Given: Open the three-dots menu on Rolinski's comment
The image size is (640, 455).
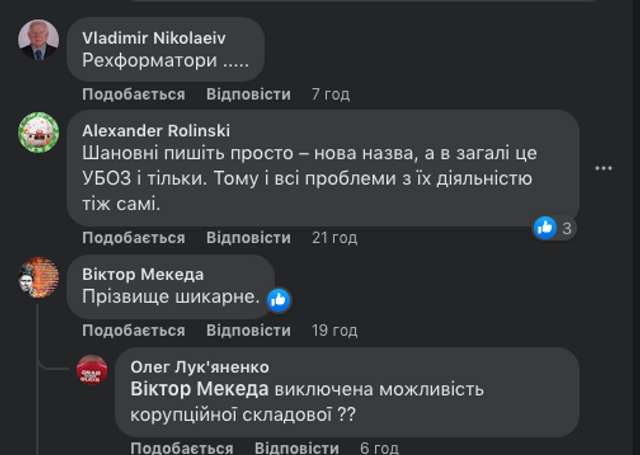Looking at the screenshot, I should tap(603, 167).
